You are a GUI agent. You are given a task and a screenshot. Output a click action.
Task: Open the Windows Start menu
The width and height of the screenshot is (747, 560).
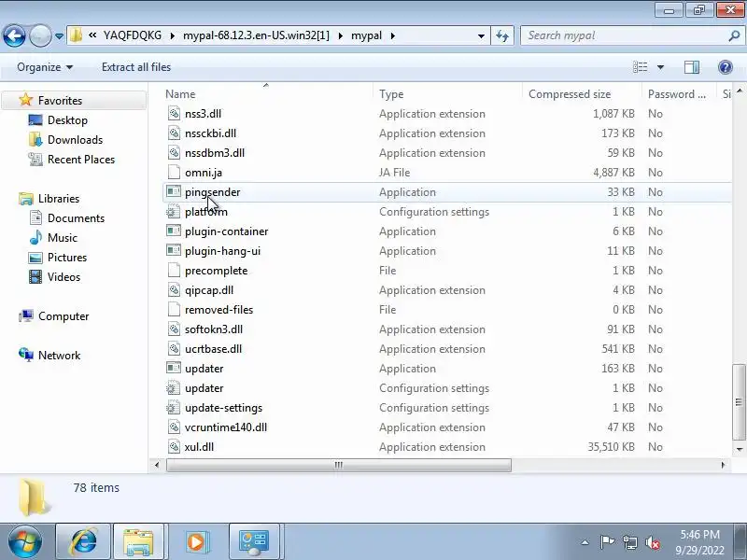pyautogui.click(x=25, y=541)
